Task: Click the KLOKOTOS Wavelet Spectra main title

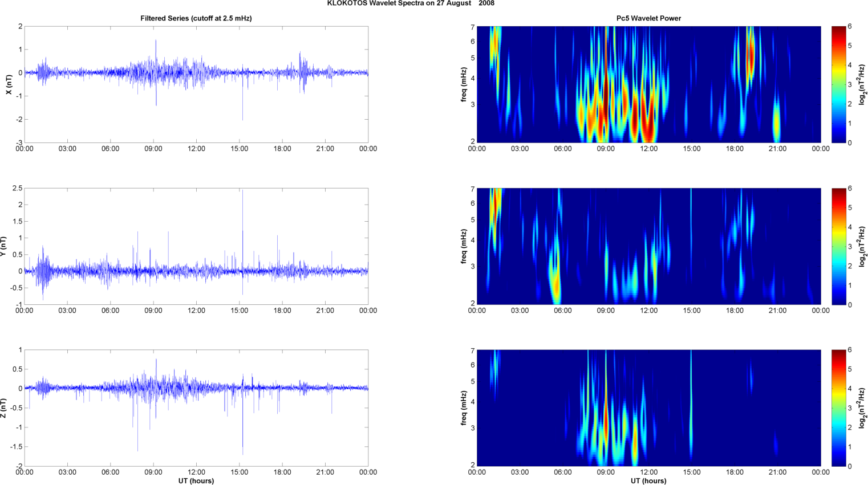Action: click(411, 3)
